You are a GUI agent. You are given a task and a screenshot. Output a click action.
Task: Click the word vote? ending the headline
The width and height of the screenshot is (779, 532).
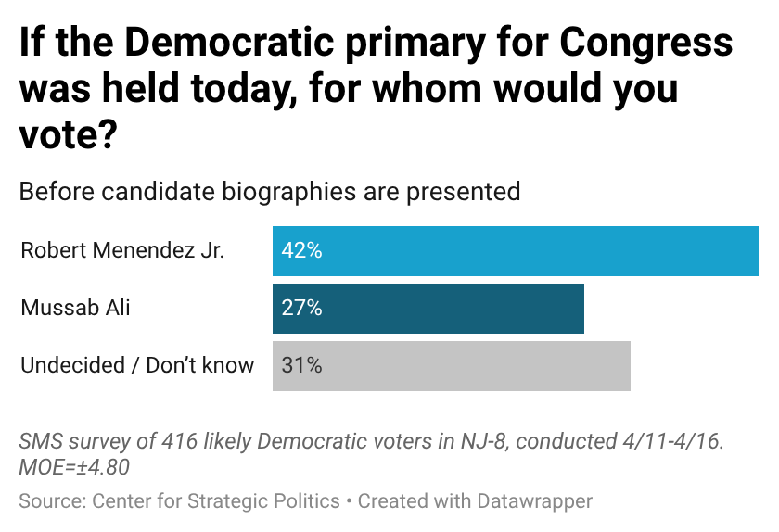coord(67,136)
